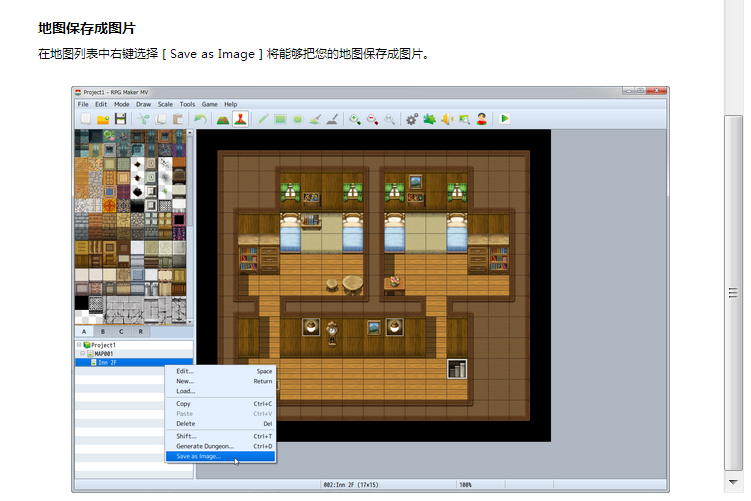Click the Actual Size zoom icon

[x=390, y=119]
